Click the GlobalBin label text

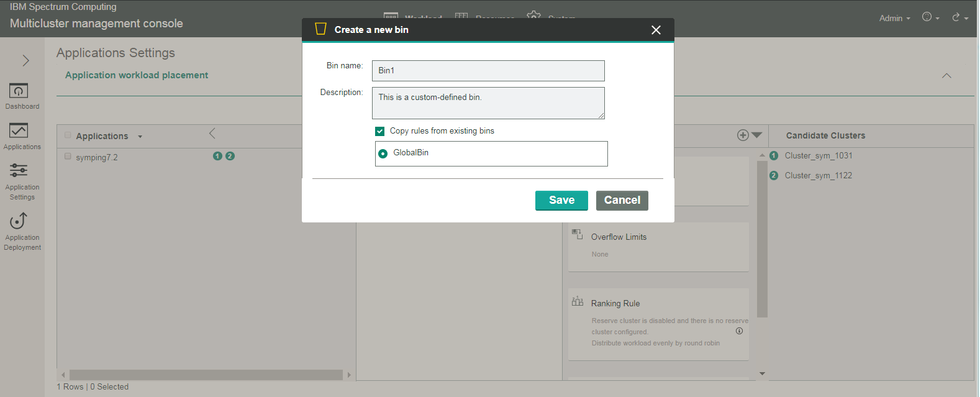point(411,153)
